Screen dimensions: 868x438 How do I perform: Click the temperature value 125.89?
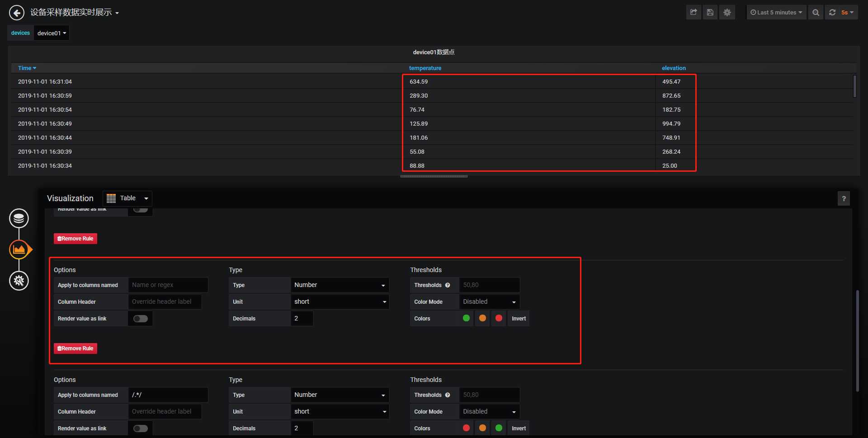419,124
